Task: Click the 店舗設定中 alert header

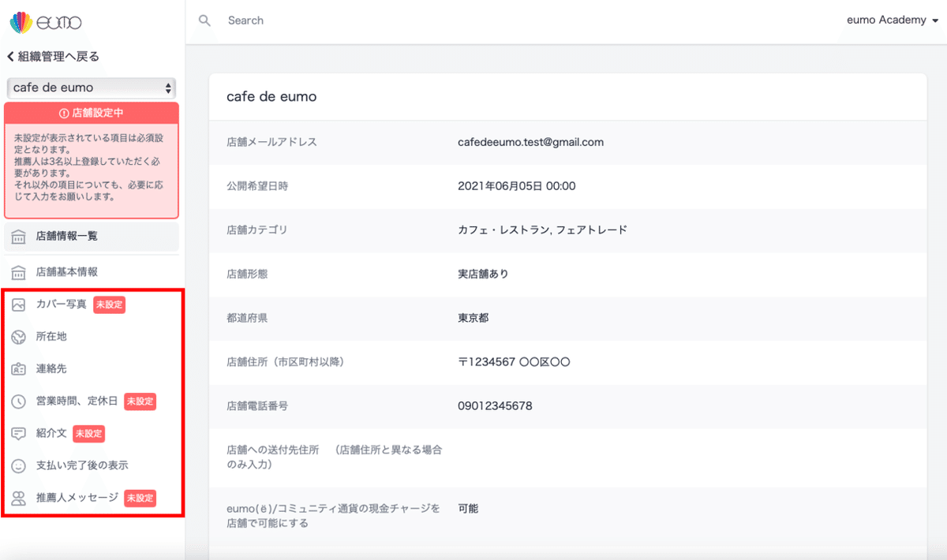Action: point(92,114)
